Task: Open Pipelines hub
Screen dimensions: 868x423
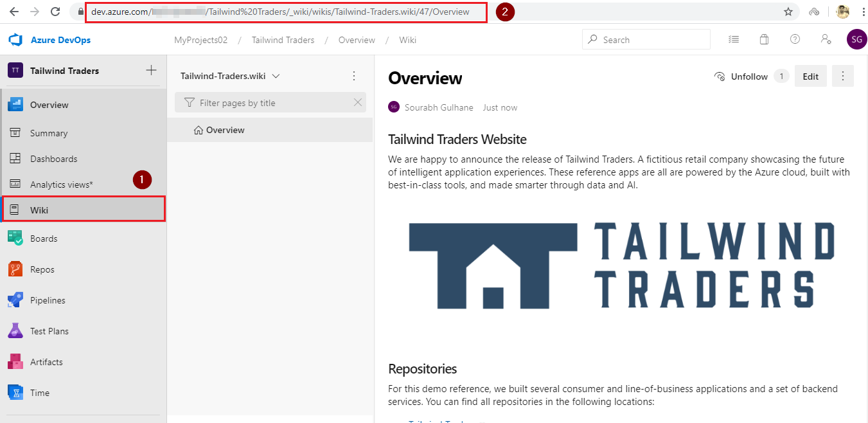Action: tap(83, 300)
